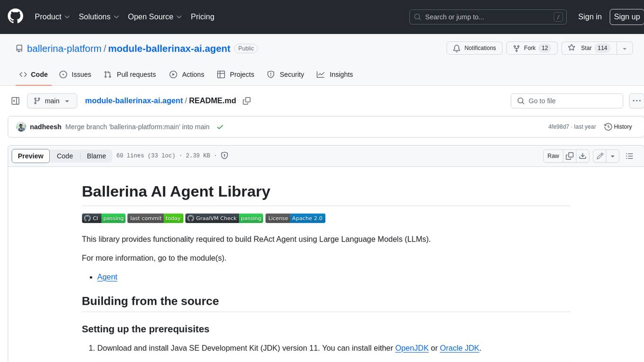Open the Merge branch commit message
Screen dimensions: 644x362
pos(137,127)
